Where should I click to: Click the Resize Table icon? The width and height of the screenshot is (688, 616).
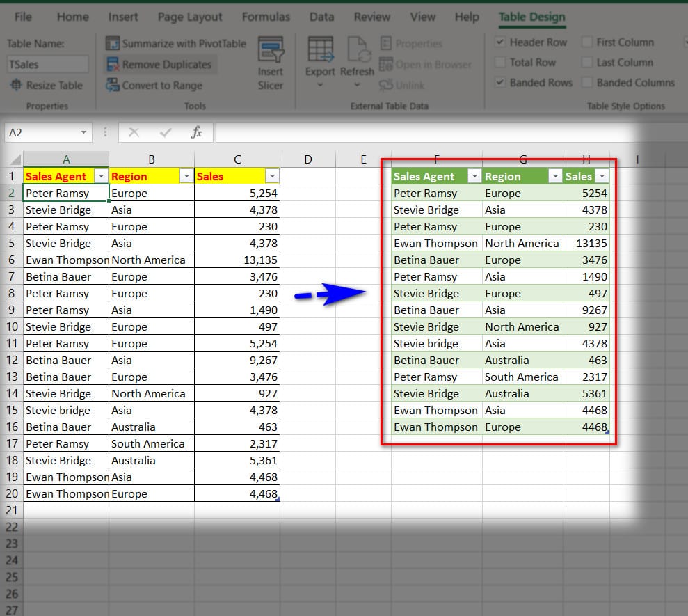pos(16,86)
